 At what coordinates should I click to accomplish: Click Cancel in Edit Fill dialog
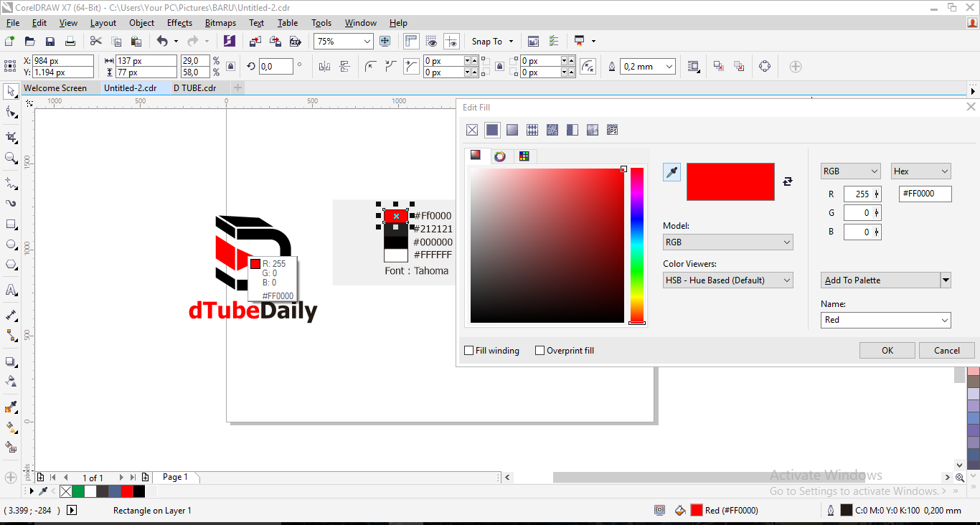pyautogui.click(x=947, y=351)
